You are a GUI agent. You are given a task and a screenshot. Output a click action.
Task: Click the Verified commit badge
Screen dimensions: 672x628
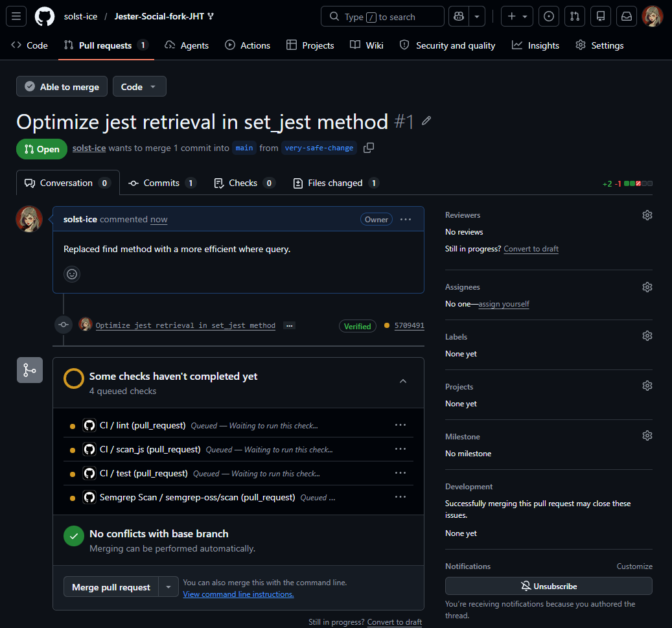coord(358,326)
